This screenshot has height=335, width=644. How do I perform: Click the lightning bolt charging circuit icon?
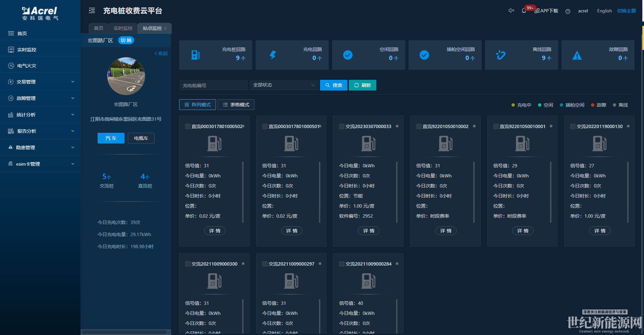click(x=273, y=55)
